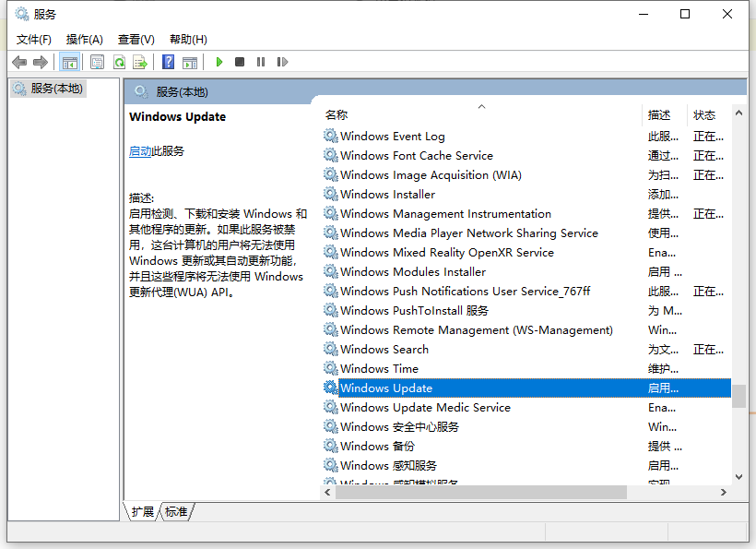Viewport: 756px width, 549px height.
Task: Sort services by the 名称 column header
Action: (337, 115)
